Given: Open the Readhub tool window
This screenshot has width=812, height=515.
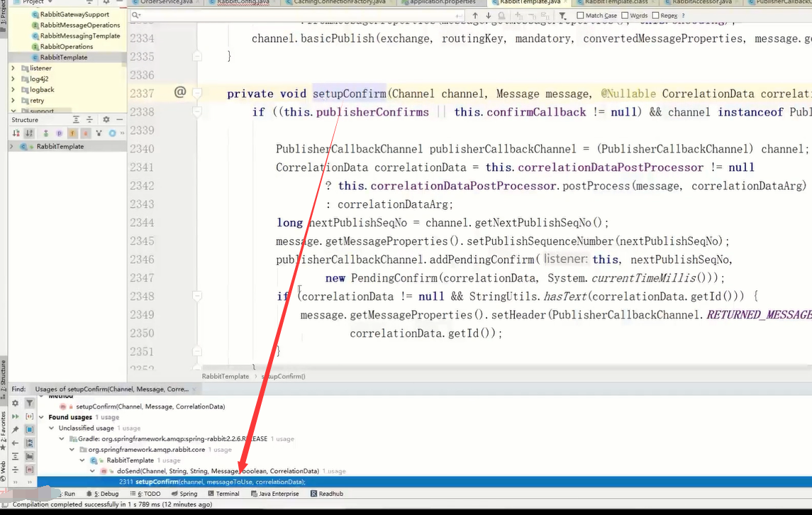Looking at the screenshot, I should coord(327,494).
